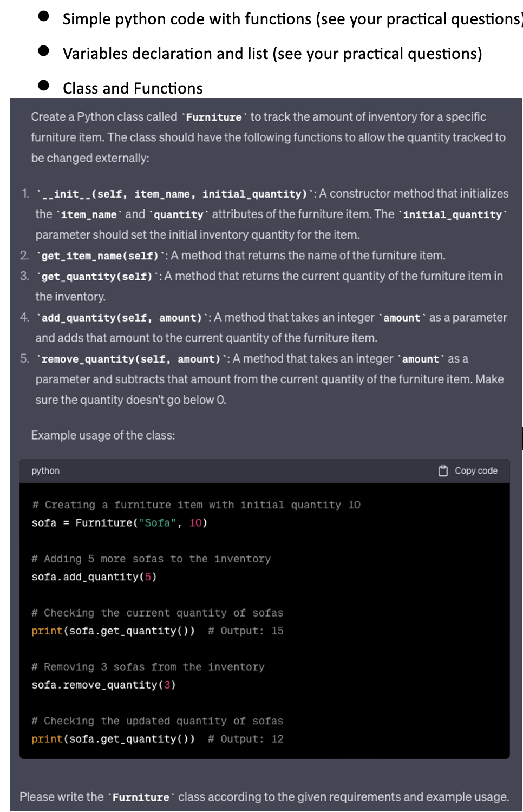Click the code line sofa.remove_quantity(3)
Image resolution: width=523 pixels, height=812 pixels.
tap(103, 685)
